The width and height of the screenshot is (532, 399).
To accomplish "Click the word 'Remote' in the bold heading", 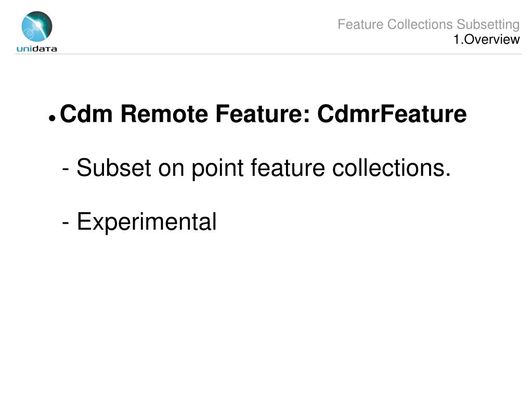I will (x=164, y=113).
